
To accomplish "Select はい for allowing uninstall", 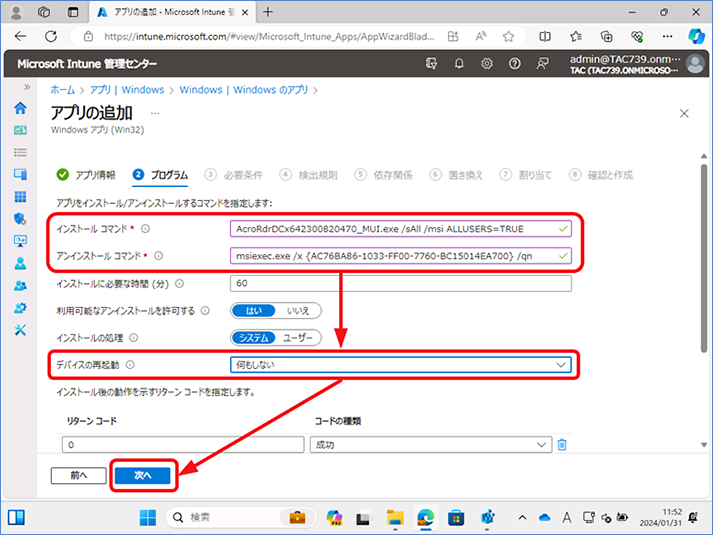I will [254, 311].
